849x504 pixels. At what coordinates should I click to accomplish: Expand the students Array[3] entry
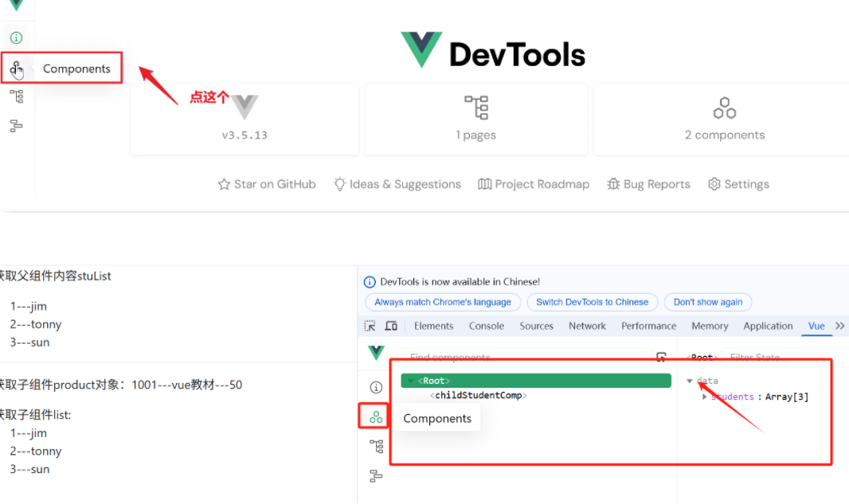[704, 397]
